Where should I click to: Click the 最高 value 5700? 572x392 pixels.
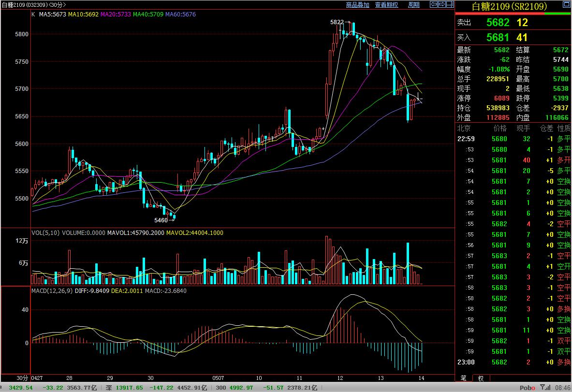click(x=561, y=79)
